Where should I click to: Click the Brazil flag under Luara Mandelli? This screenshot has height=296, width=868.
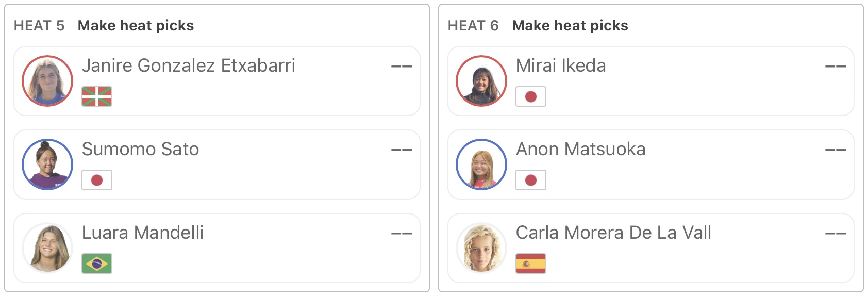coord(97,264)
